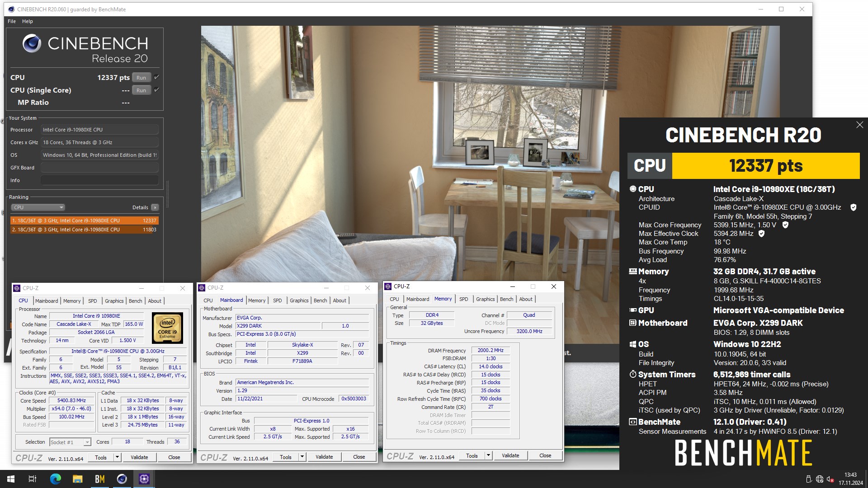Click the Processor name field
Viewport: 868px width, 488px height.
[x=99, y=130]
